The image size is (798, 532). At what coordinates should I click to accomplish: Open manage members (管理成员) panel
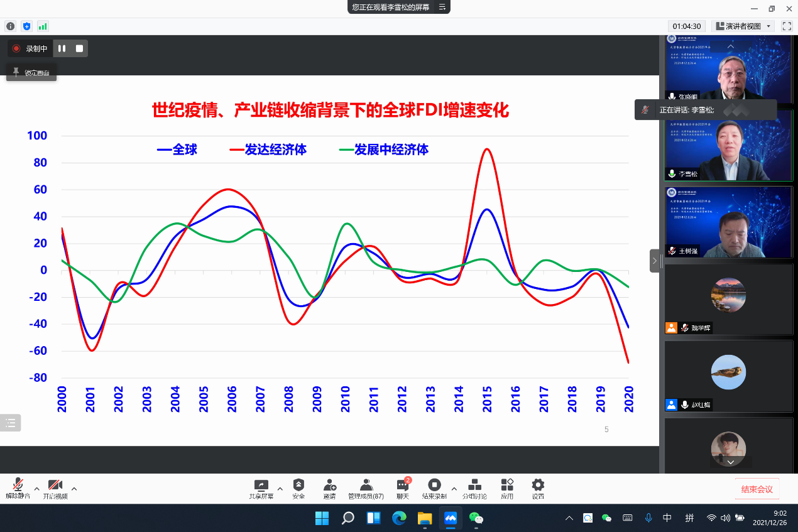click(366, 488)
